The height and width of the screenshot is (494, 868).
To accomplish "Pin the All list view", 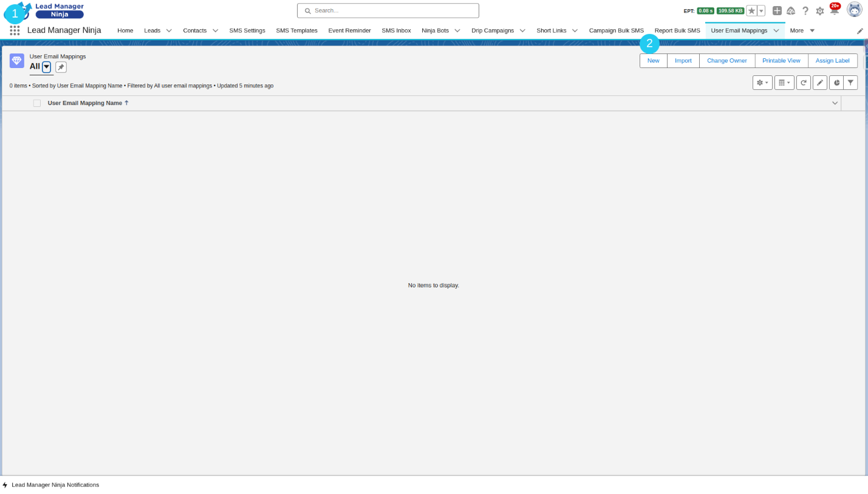I will [61, 67].
